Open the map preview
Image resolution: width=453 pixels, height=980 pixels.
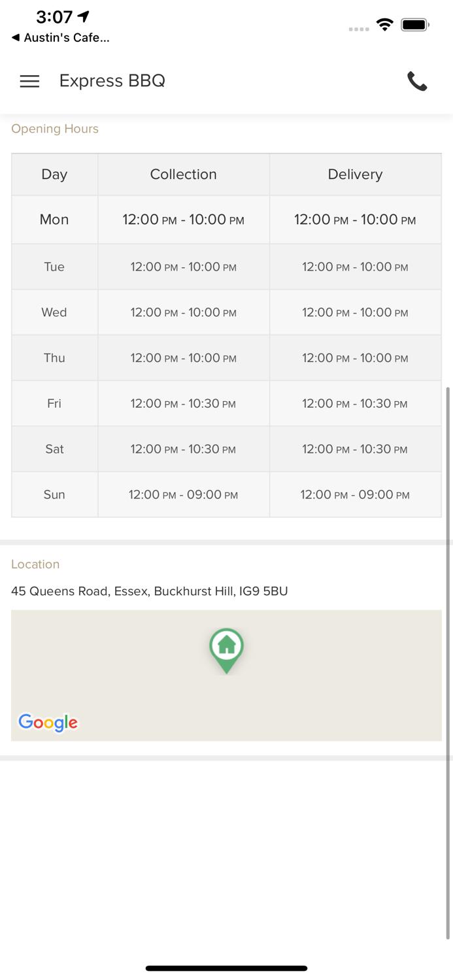tap(327, 686)
